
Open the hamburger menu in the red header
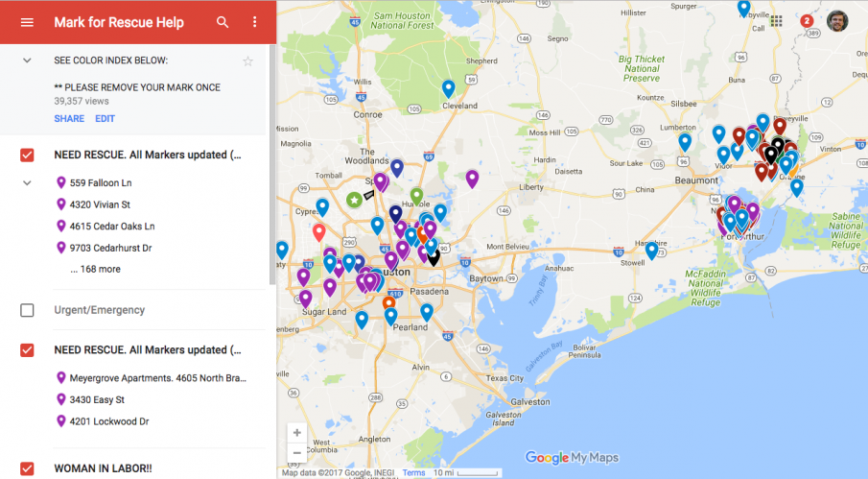point(27,22)
